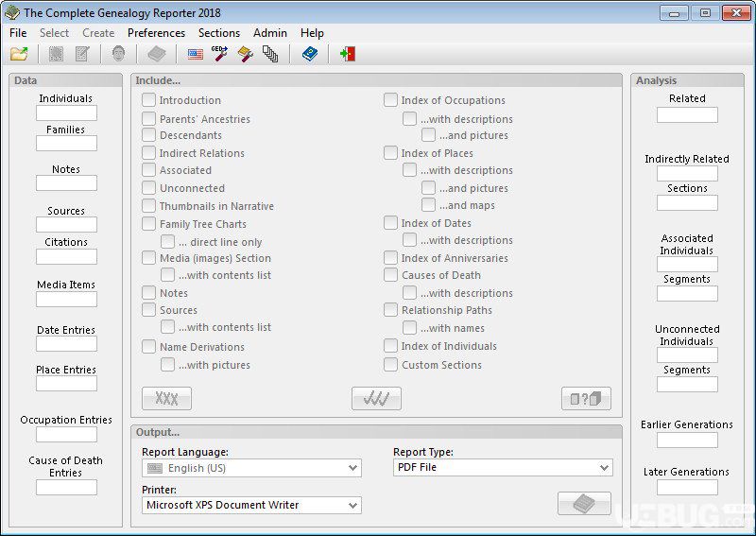The width and height of the screenshot is (756, 536).
Task: Click the greyed-out person face toolbar icon
Action: [118, 54]
